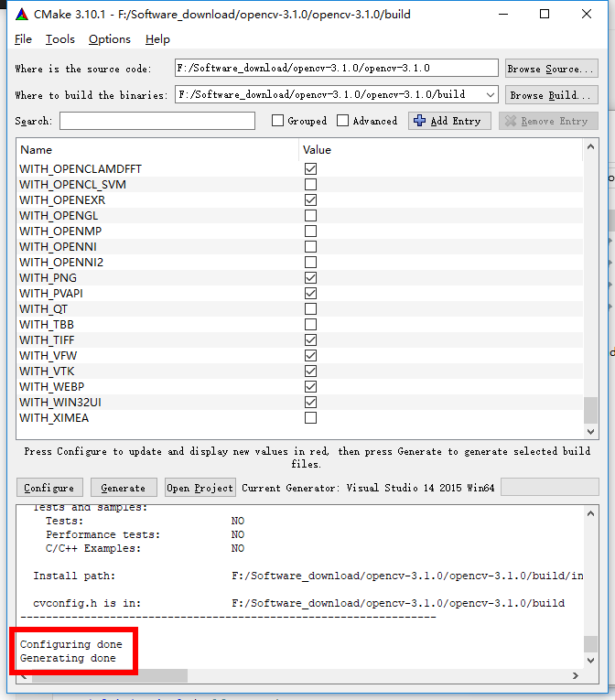Open the File menu
Viewport: 615px width, 700px height.
[23, 39]
